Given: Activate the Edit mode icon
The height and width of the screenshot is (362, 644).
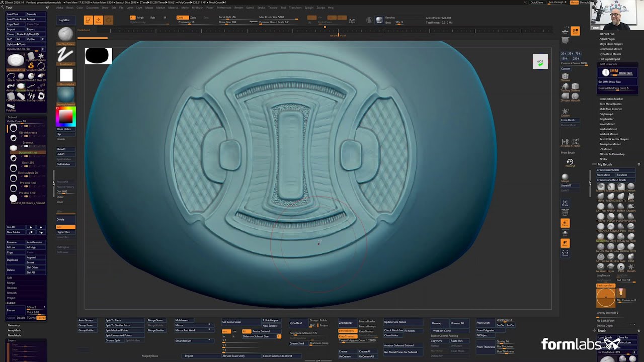Looking at the screenshot, I should tap(88, 20).
